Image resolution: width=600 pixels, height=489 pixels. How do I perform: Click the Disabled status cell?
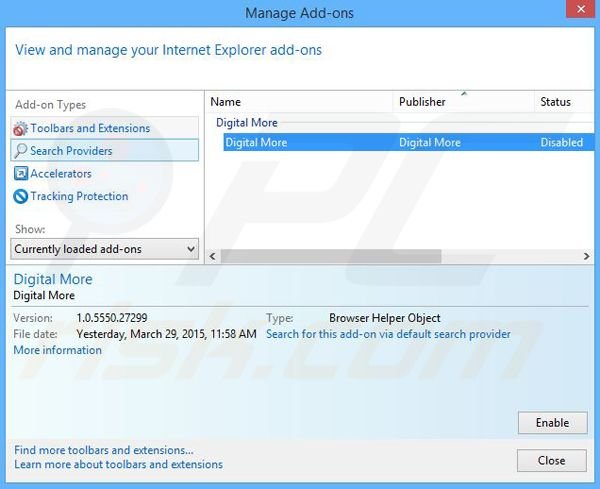click(562, 142)
